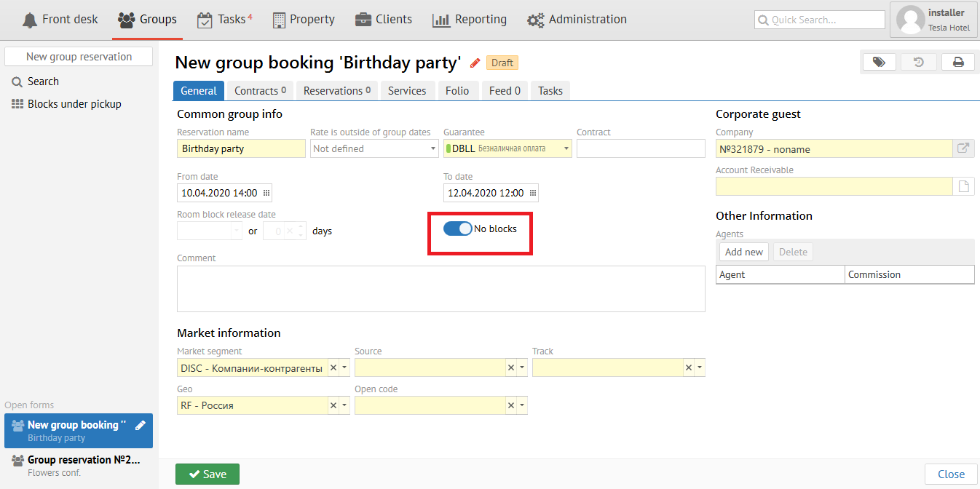The image size is (980, 489).
Task: Expand the Geo dropdown arrow
Action: coord(344,406)
